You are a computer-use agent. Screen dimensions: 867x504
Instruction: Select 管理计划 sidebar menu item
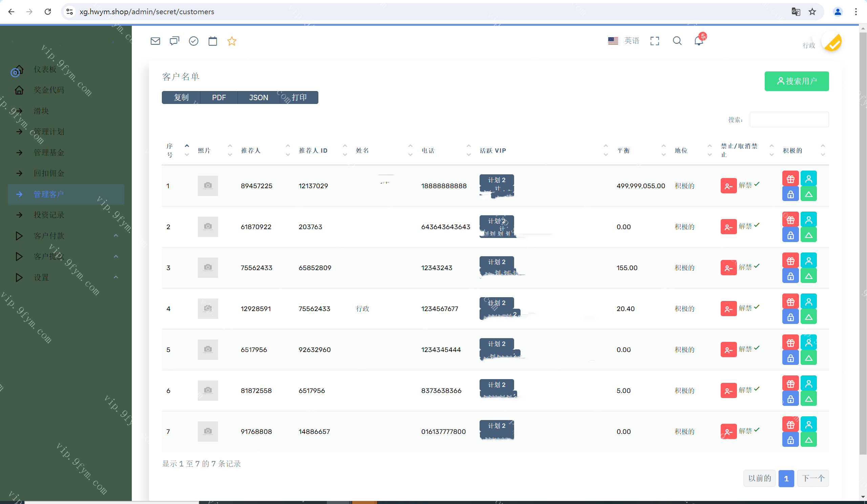49,132
